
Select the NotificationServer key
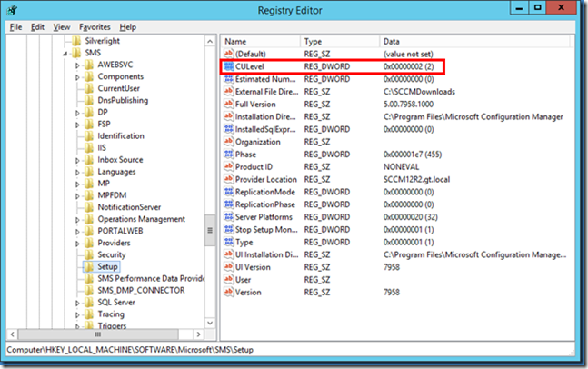tap(129, 207)
